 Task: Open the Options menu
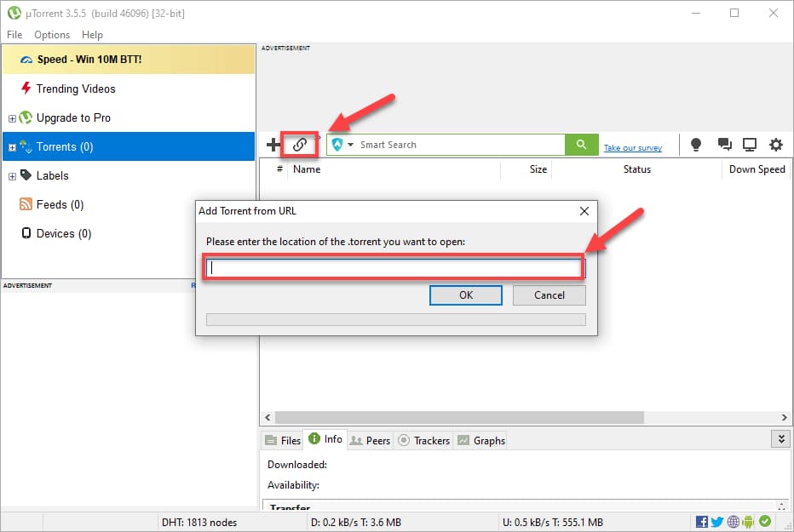[51, 35]
